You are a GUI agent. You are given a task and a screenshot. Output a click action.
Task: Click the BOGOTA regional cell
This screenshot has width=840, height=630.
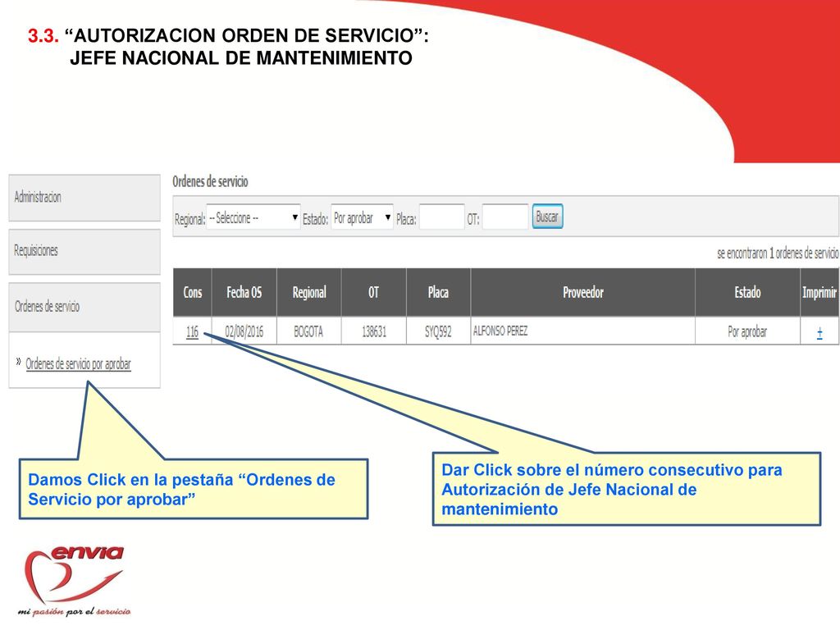[x=309, y=331]
